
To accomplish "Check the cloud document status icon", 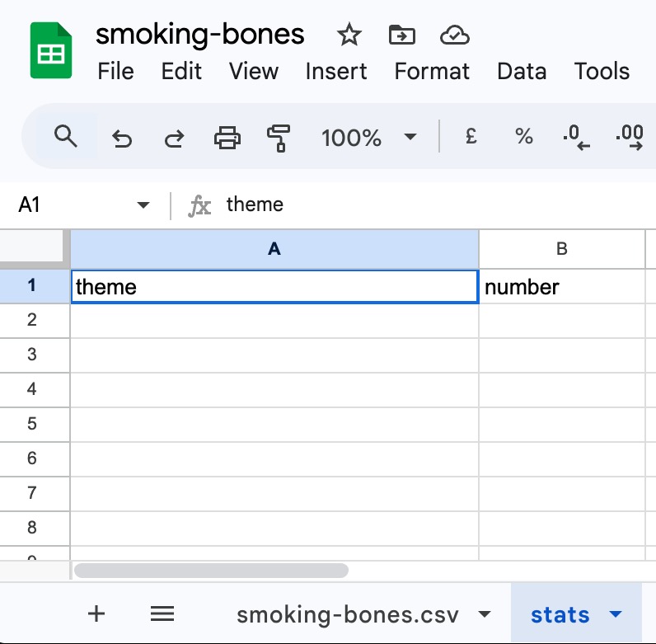I will 455,35.
